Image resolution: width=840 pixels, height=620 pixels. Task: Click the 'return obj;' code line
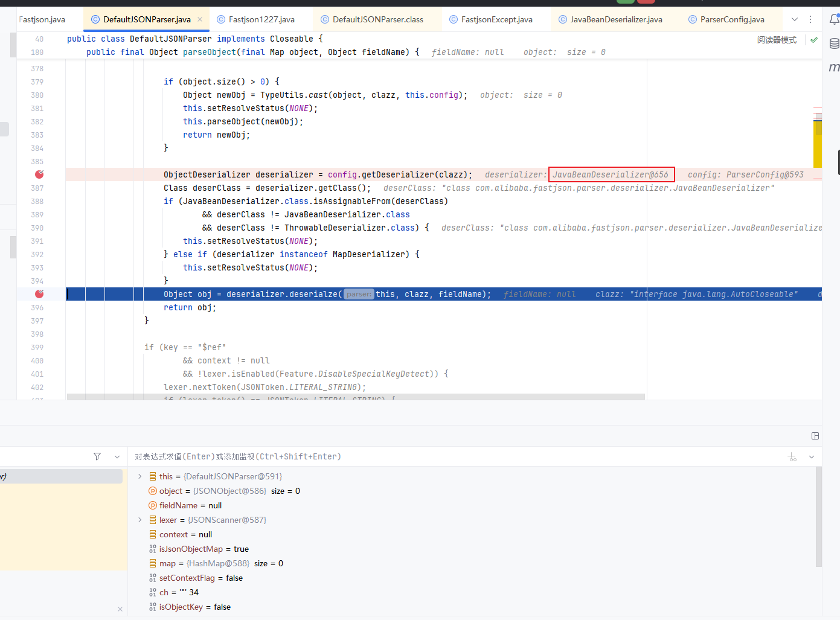[x=190, y=307]
